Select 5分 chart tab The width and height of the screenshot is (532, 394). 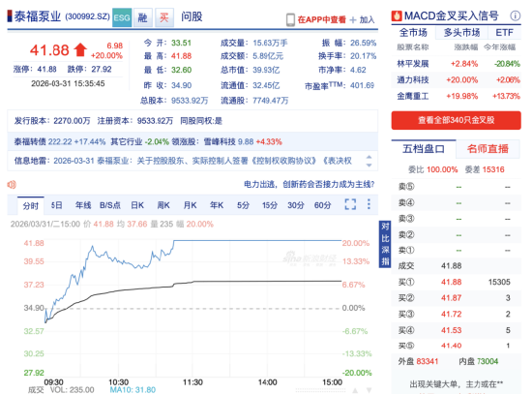click(x=243, y=205)
